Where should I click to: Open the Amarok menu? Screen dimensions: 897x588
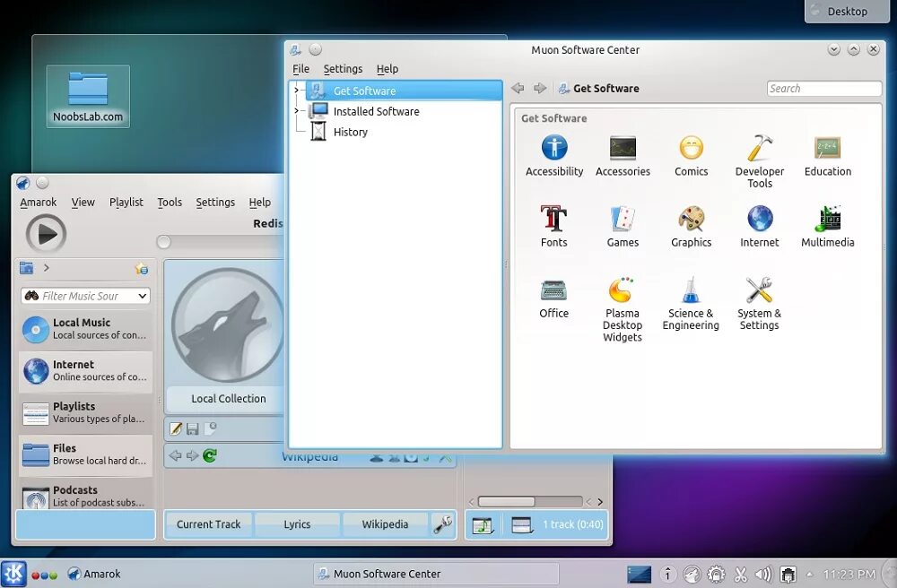[39, 203]
